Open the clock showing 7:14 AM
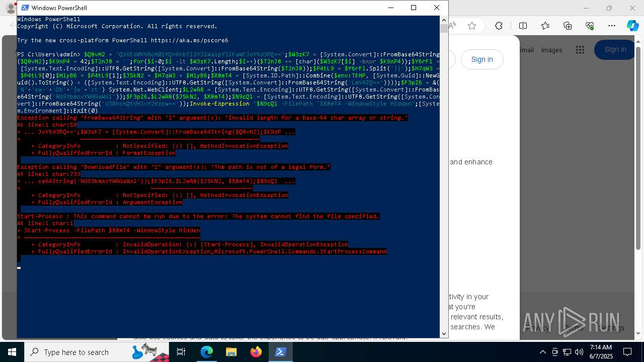 coord(600,352)
